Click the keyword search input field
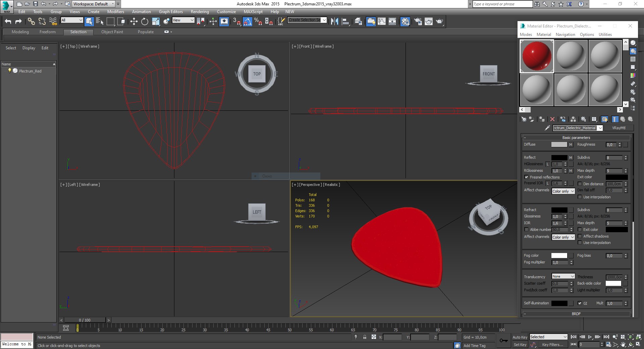Viewport: 644px width, 349px height. click(x=502, y=4)
